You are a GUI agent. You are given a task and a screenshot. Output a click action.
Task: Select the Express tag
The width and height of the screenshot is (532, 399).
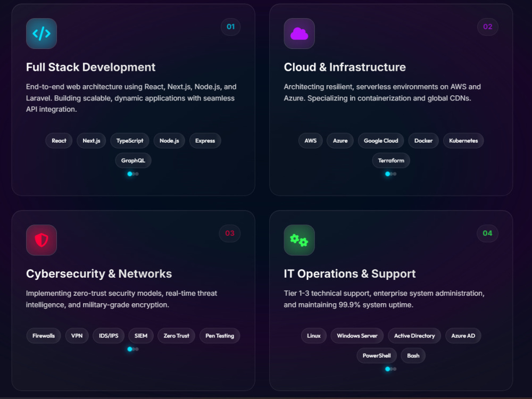tap(205, 141)
